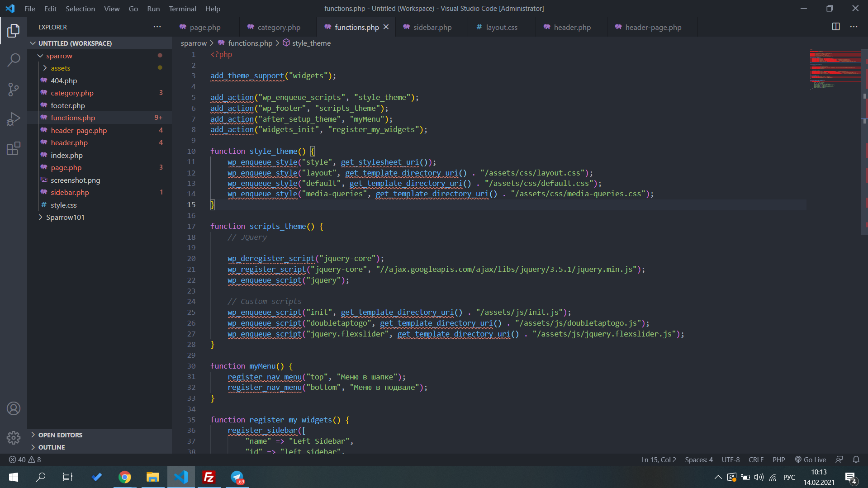Change line endings via CRLF
The height and width of the screenshot is (488, 868).
click(x=756, y=460)
